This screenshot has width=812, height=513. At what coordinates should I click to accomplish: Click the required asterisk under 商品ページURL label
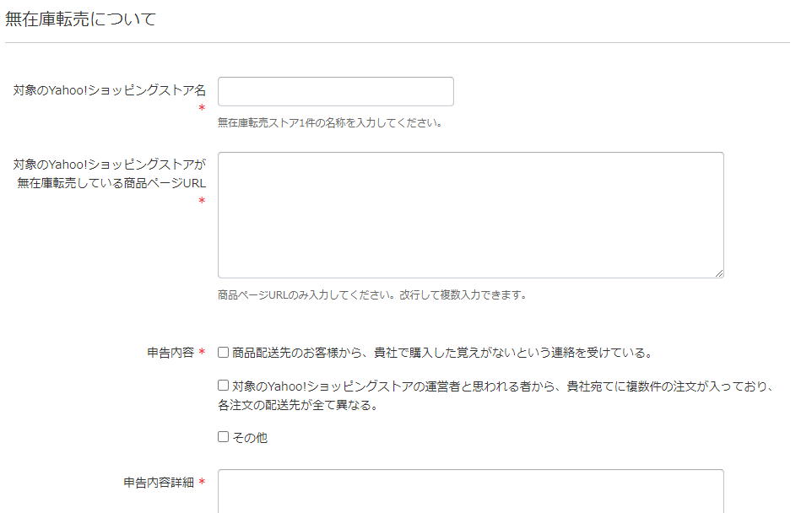[202, 201]
